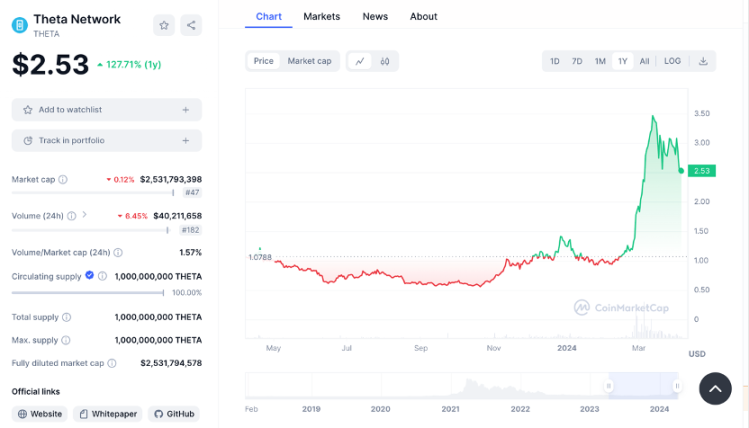
Task: Switch to the Chart tab
Action: [268, 16]
